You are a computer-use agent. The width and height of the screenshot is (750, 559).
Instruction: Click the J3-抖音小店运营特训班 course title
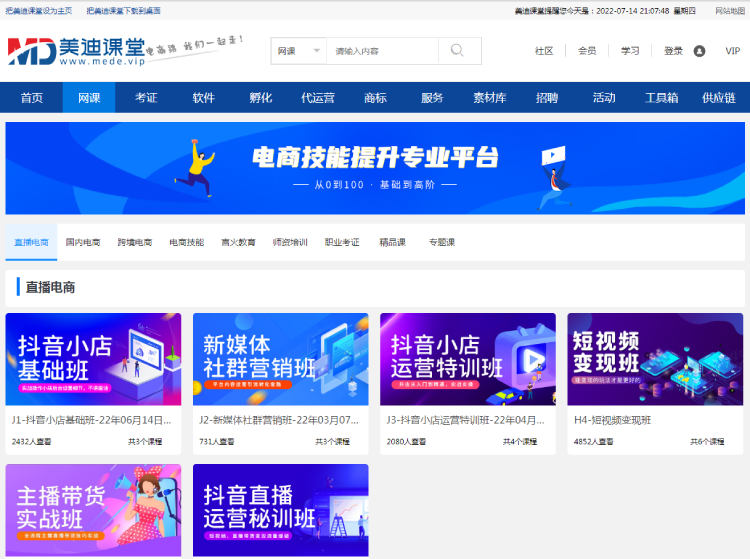tap(465, 420)
